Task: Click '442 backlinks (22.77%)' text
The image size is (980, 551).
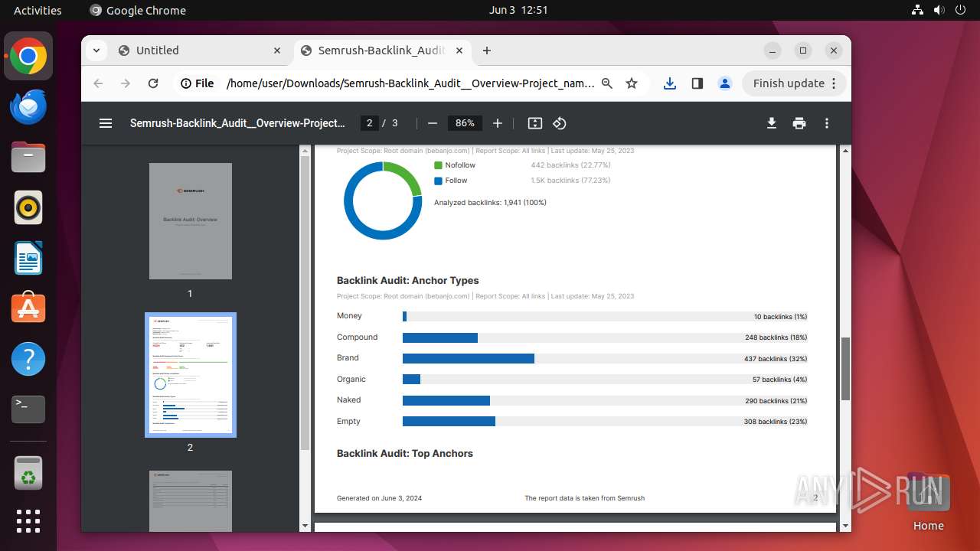Action: (x=570, y=165)
